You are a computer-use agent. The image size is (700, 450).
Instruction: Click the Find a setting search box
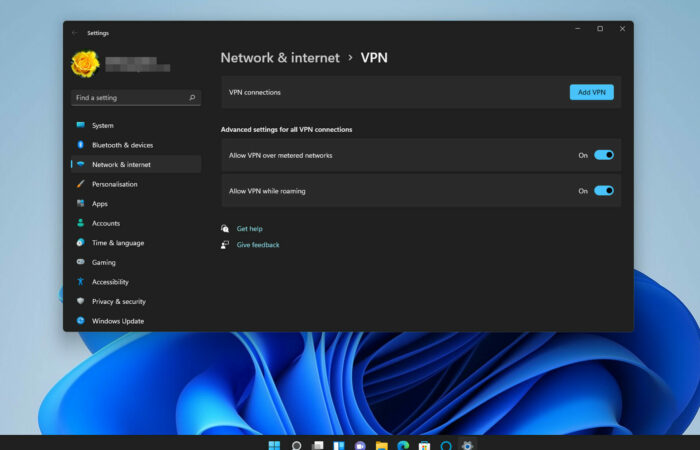click(x=136, y=98)
